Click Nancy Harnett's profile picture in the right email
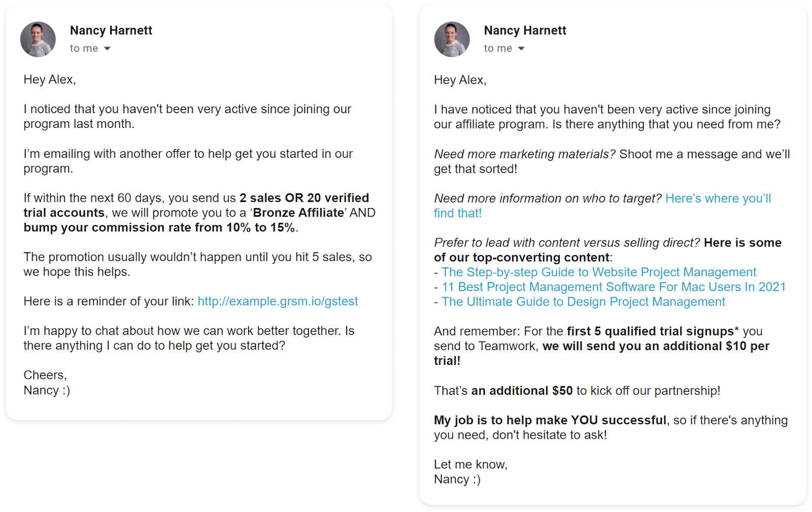 452,39
